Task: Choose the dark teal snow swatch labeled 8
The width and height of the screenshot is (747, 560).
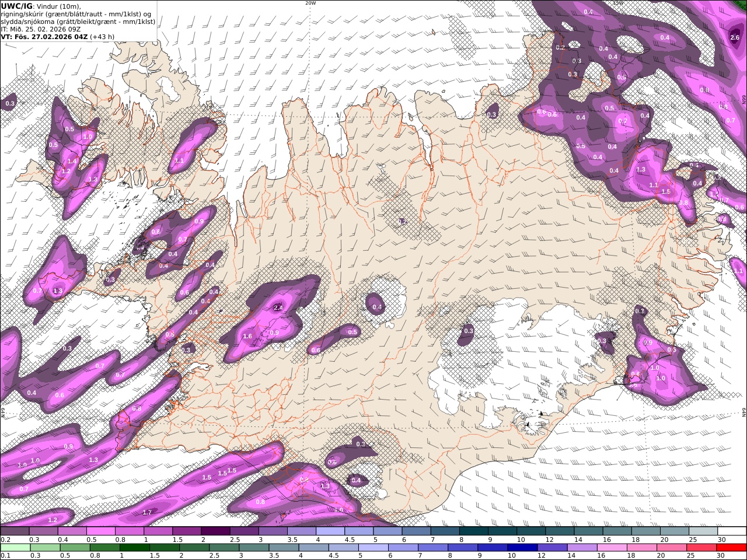Action: (x=473, y=531)
